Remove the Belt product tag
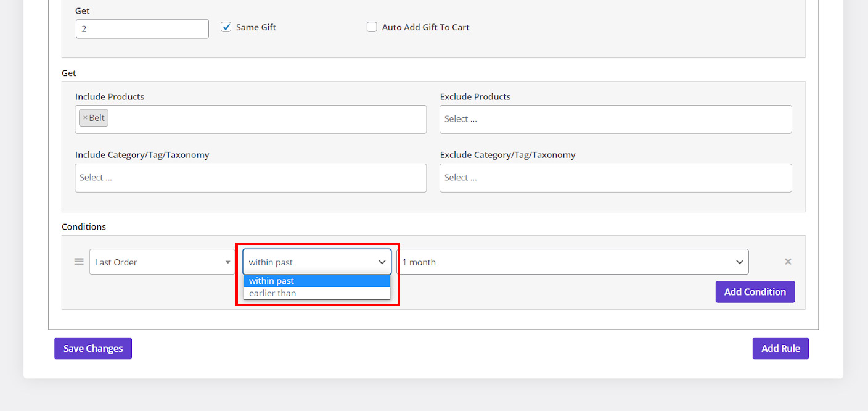The height and width of the screenshot is (411, 868). [85, 118]
